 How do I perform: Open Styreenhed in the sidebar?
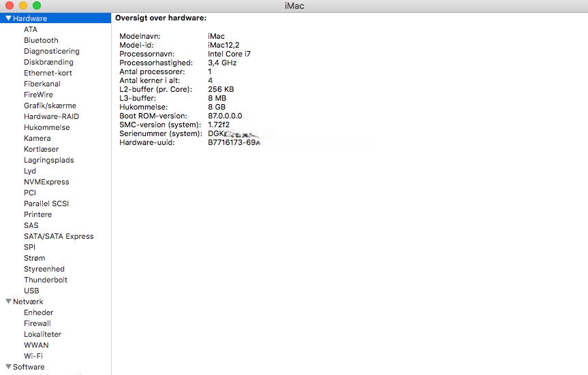(44, 269)
